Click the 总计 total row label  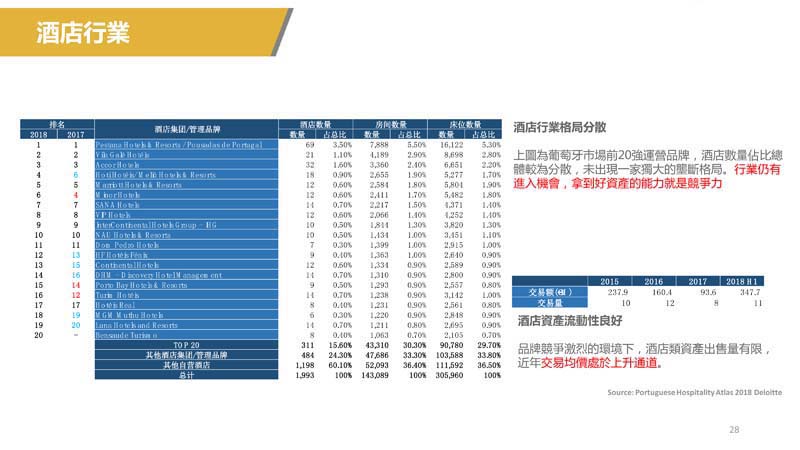pyautogui.click(x=186, y=376)
